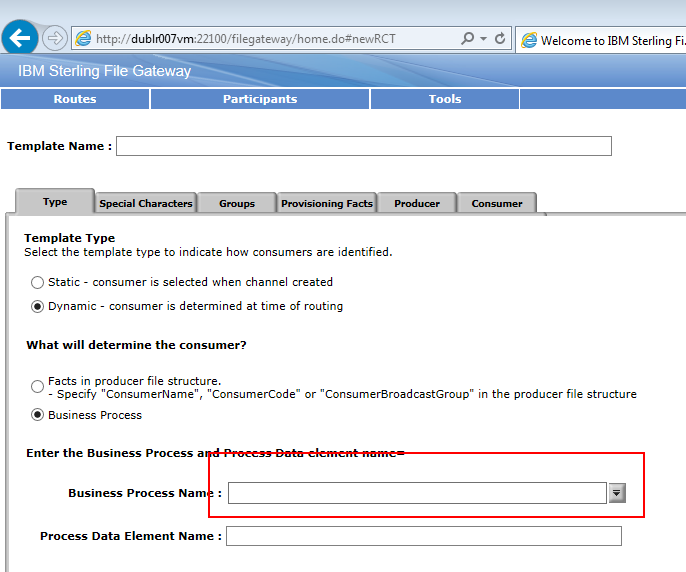
Task: Open the Business Process Name dropdown arrow
Action: (617, 493)
